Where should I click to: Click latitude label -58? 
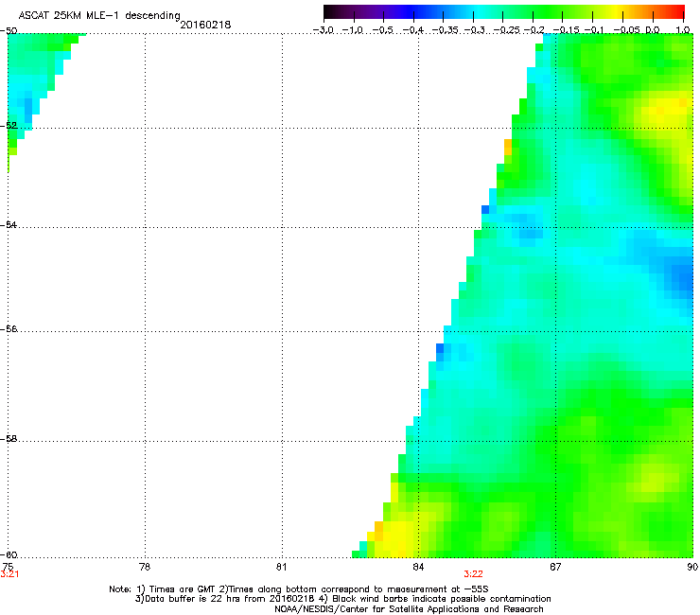(9, 439)
